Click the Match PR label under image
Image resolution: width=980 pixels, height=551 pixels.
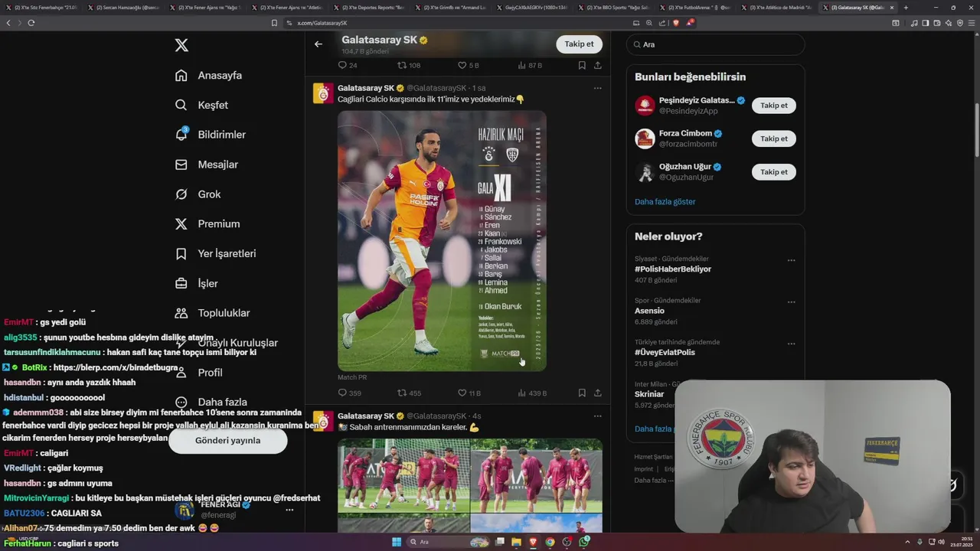point(352,377)
